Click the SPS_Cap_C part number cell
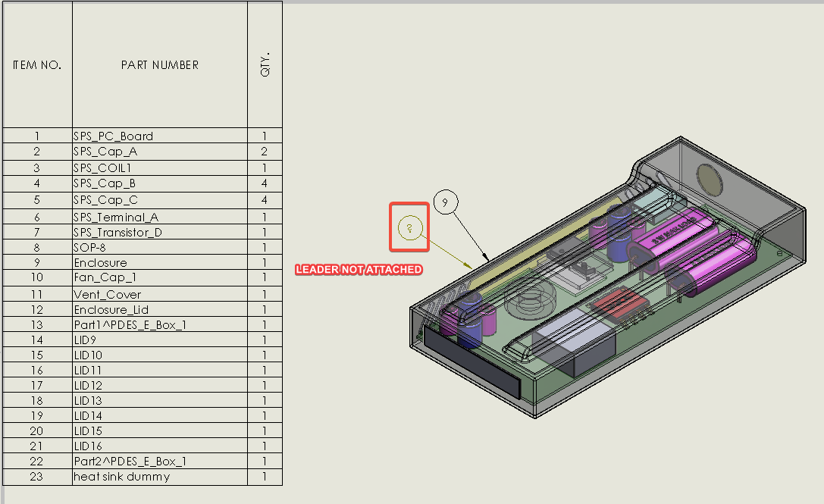The image size is (824, 504). click(x=160, y=200)
